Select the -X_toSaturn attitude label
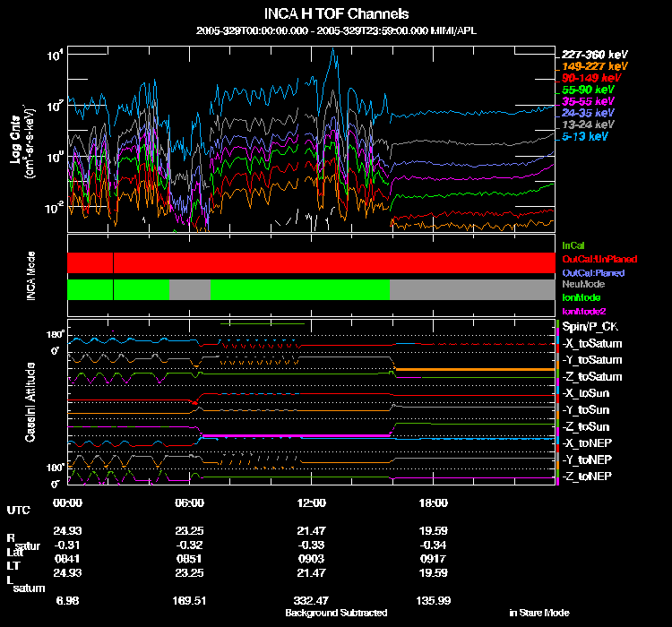This screenshot has width=672, height=627. 592,344
